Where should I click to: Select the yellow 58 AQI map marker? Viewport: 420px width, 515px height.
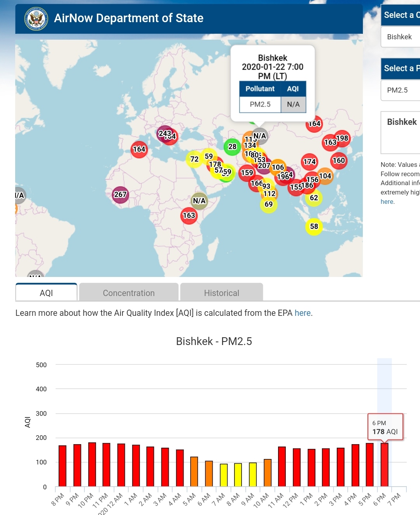pyautogui.click(x=314, y=227)
